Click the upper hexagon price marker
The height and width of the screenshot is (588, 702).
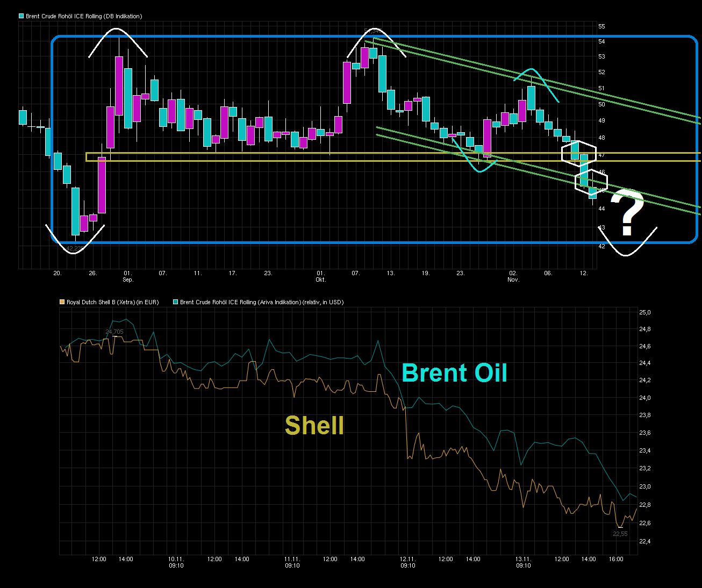pos(579,154)
